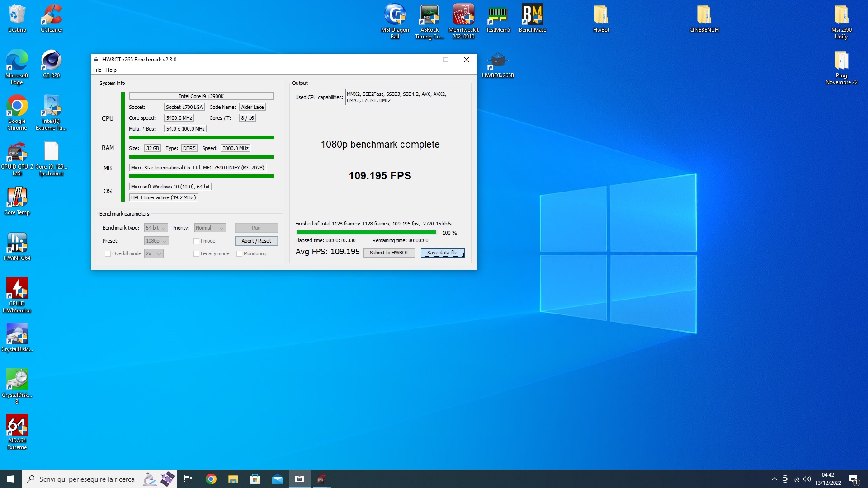
Task: Select the Core_i9_129 fps.hwbot file
Action: coord(52,159)
